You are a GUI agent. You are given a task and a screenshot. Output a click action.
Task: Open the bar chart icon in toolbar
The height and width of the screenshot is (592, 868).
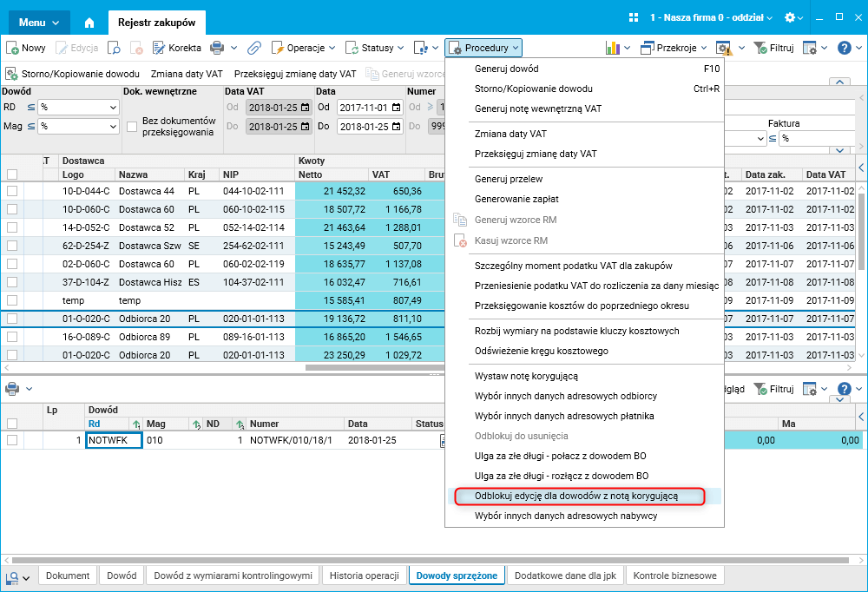[612, 49]
